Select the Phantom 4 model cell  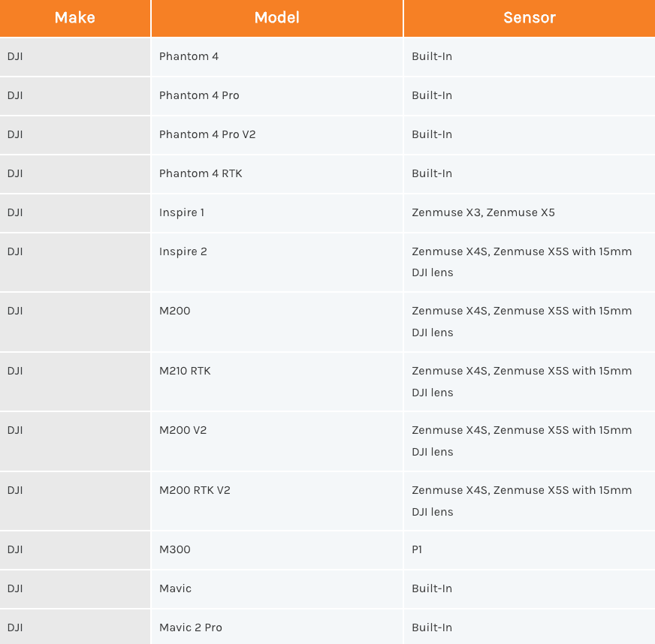tap(277, 57)
